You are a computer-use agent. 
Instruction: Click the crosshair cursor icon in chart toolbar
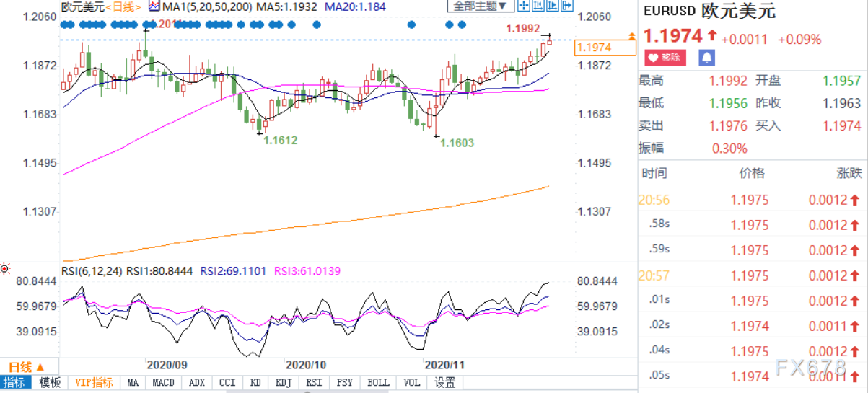(524, 6)
